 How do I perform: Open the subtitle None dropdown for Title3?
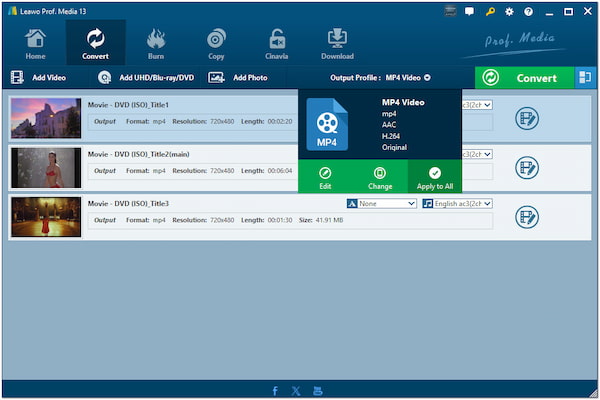[387, 204]
